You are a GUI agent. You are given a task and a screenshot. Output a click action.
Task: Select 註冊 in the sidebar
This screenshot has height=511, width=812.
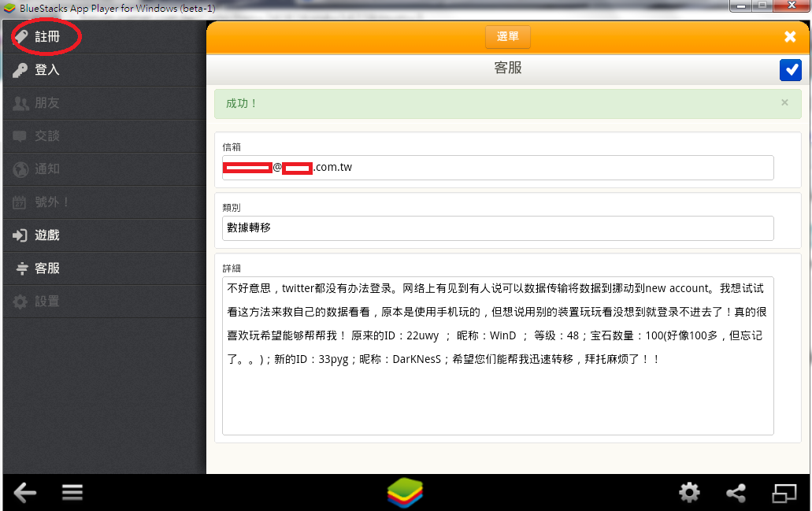[47, 37]
